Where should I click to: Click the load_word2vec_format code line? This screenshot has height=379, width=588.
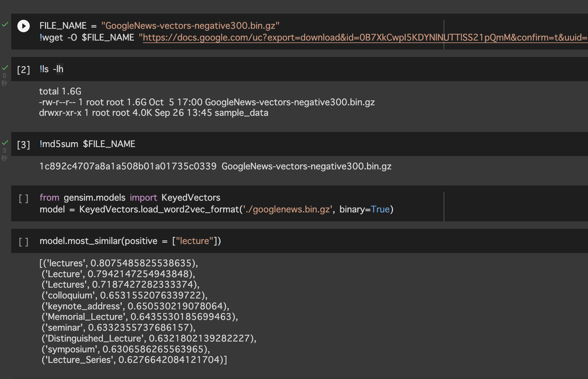(217, 209)
